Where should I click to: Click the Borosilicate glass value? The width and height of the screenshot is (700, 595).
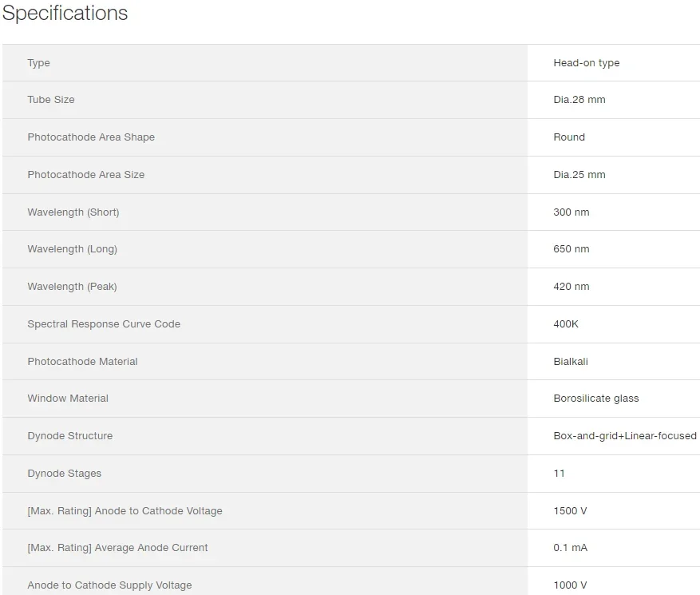coord(595,399)
